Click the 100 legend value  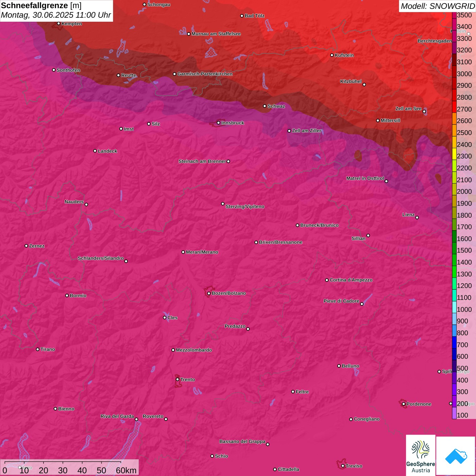[462, 415]
